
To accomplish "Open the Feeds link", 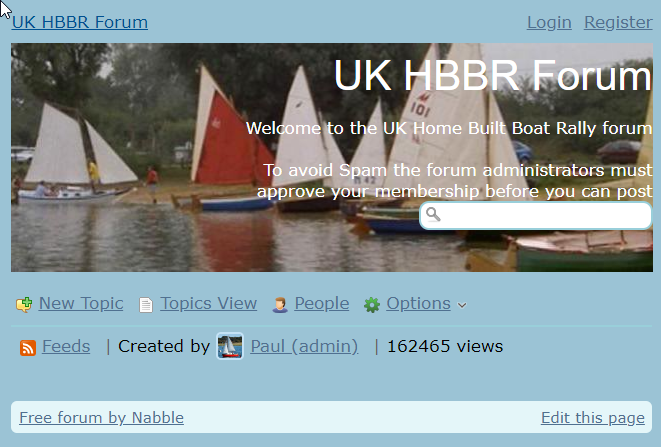I will click(66, 346).
